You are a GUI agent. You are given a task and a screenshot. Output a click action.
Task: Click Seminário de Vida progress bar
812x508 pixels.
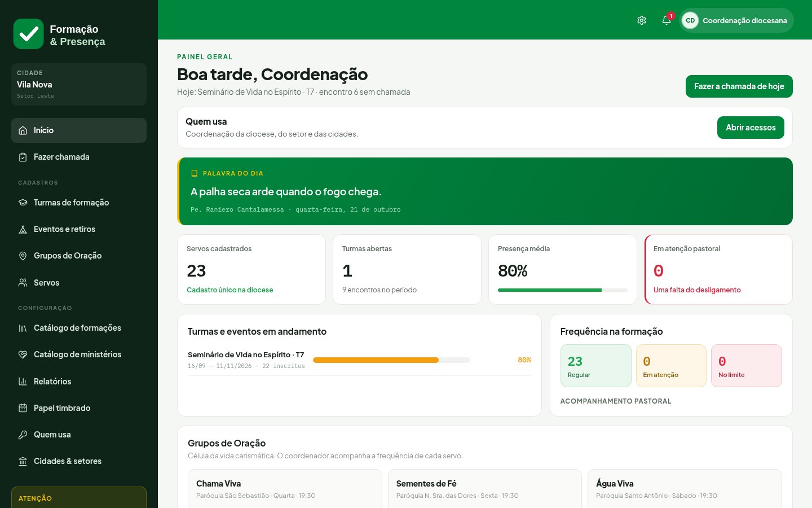click(x=391, y=360)
